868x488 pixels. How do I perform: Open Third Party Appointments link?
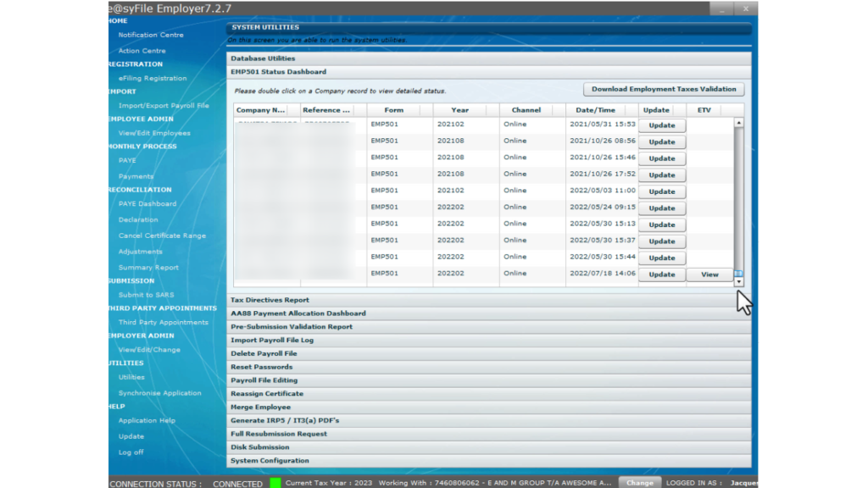point(163,322)
